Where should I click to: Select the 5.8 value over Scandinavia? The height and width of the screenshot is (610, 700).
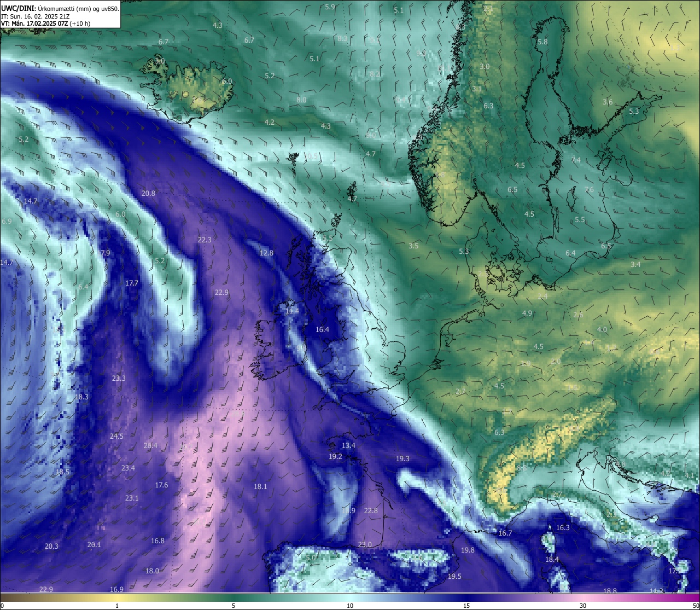click(x=542, y=42)
